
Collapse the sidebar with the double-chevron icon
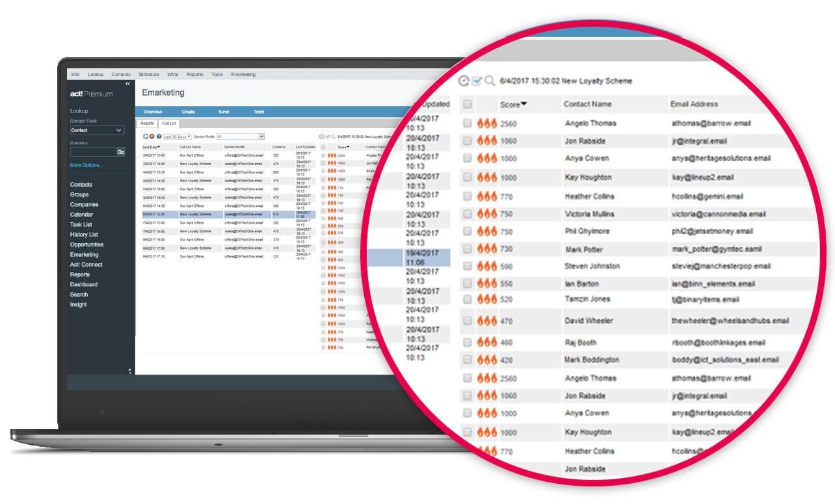click(127, 84)
